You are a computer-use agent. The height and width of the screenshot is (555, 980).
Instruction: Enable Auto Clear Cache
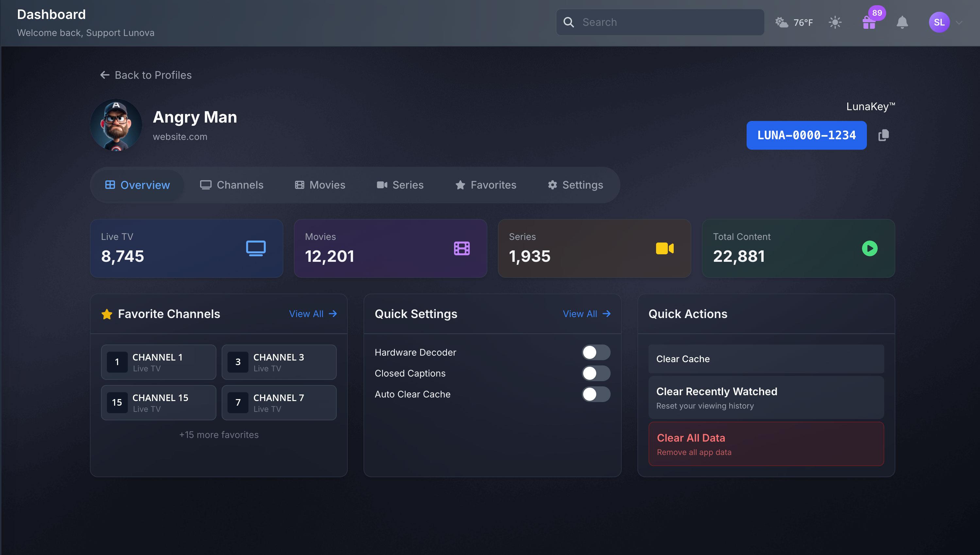[x=596, y=394]
